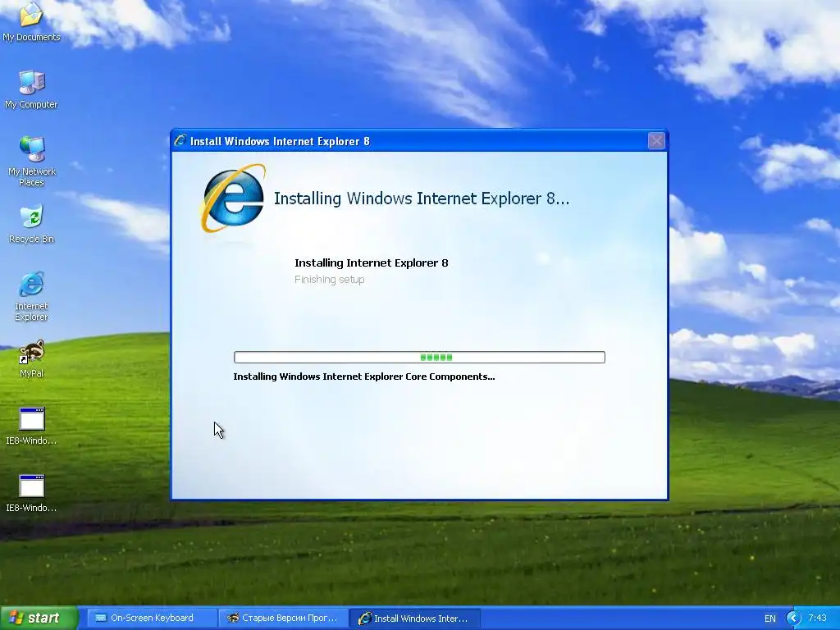Screen dimensions: 840x630
Task: Select the MyPal browser shortcut
Action: pos(31,359)
